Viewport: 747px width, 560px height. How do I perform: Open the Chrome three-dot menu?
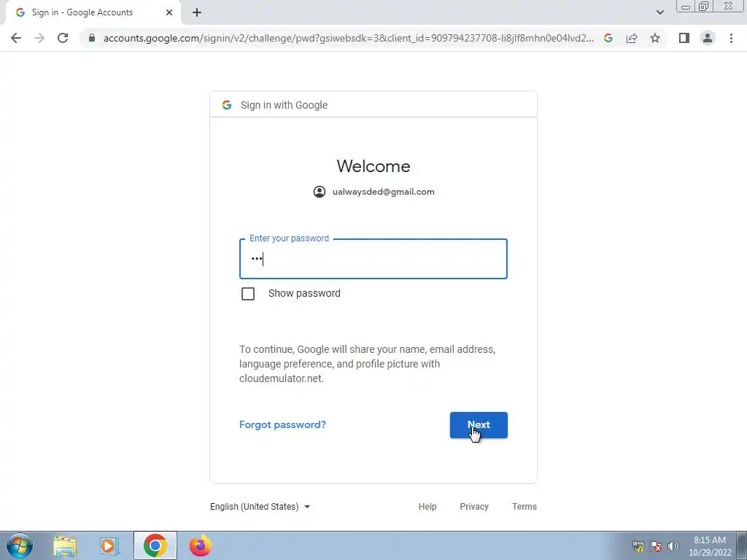pos(731,38)
